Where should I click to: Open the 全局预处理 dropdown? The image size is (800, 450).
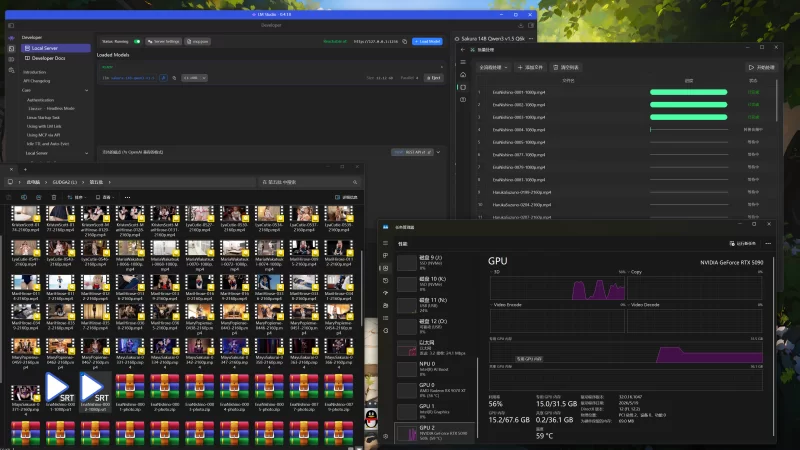[x=493, y=67]
